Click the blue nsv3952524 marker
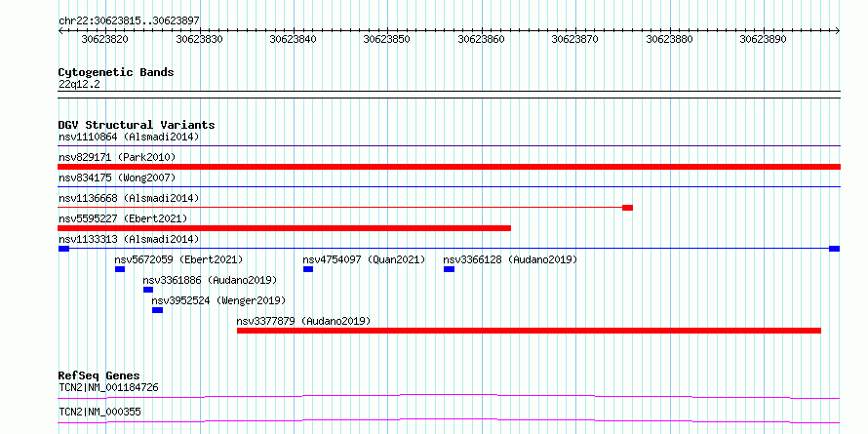 click(x=158, y=310)
